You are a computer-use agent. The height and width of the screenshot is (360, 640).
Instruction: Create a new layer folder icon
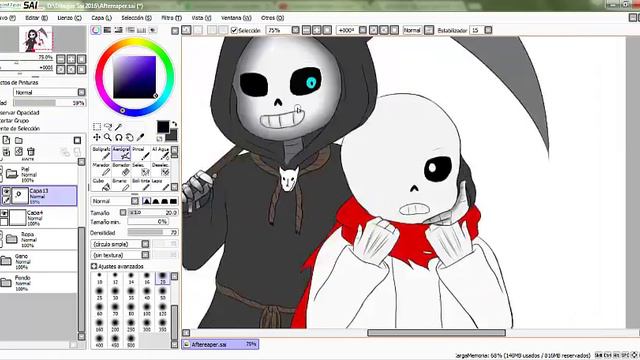(19, 140)
